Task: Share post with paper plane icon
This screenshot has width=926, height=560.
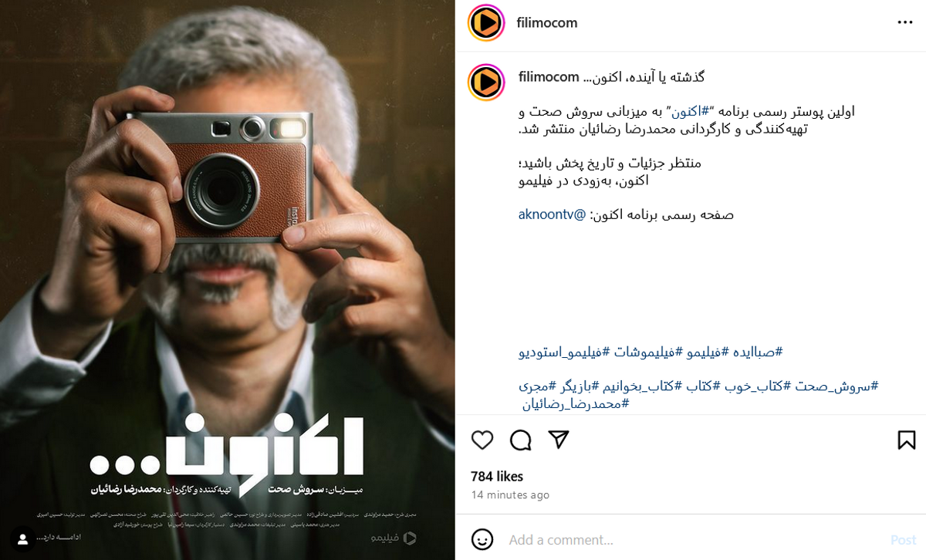Action: pos(559,440)
